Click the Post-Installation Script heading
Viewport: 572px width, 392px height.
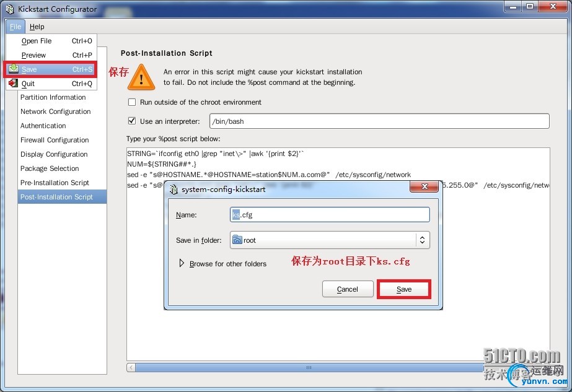(x=166, y=53)
